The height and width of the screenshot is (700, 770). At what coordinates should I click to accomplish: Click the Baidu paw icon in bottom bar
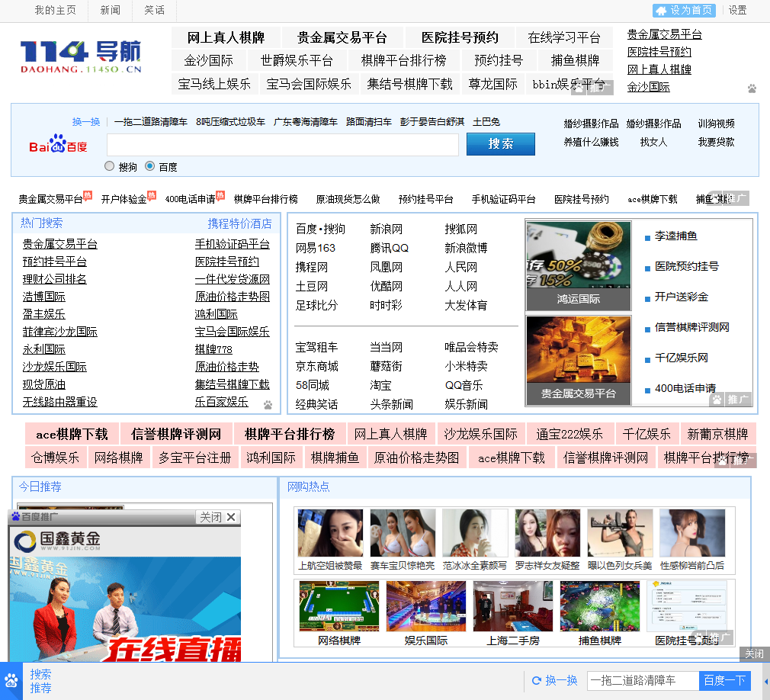(x=11, y=681)
